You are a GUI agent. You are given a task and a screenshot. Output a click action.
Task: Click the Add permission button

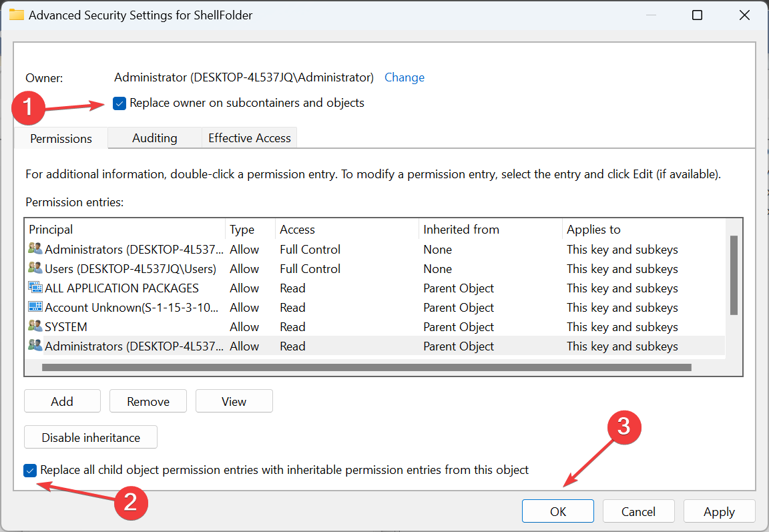click(x=62, y=401)
